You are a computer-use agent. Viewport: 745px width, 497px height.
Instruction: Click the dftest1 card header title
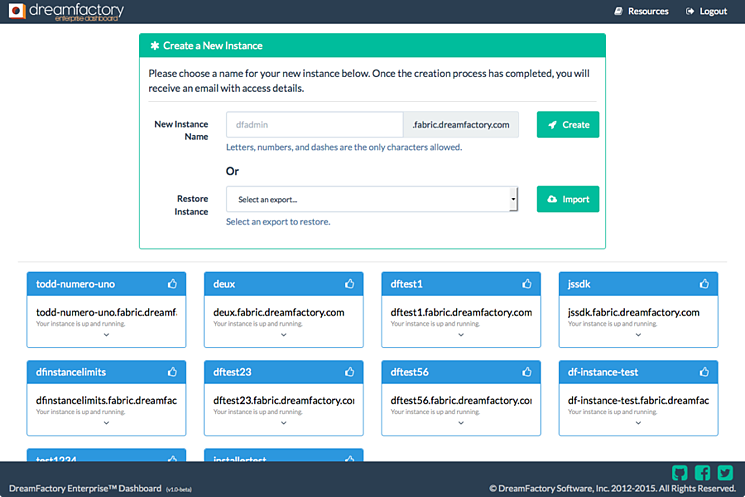tap(406, 284)
